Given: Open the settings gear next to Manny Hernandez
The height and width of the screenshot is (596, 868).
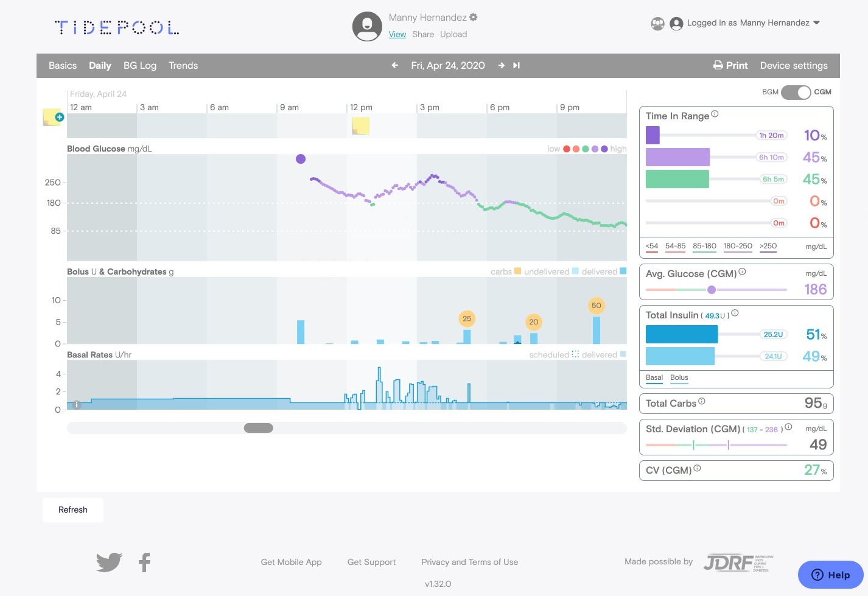Looking at the screenshot, I should coord(473,17).
